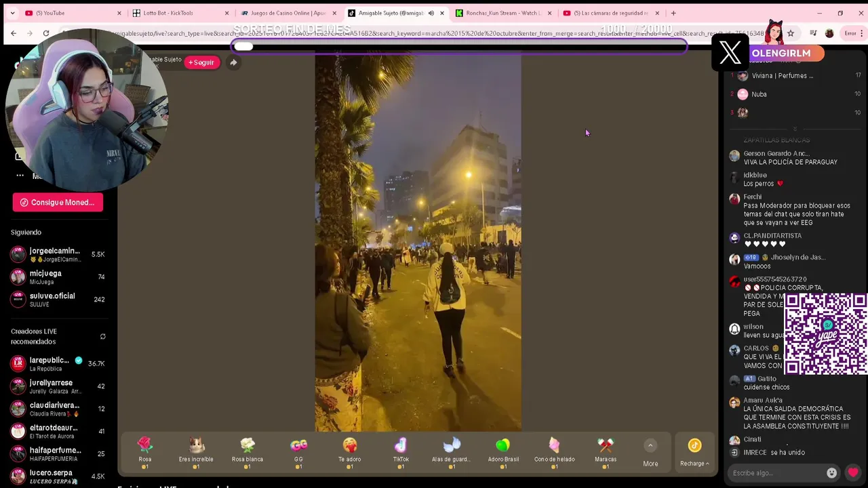Open claudiarivera... recommended live
Viewport: 868px width, 488px height.
click(x=58, y=408)
